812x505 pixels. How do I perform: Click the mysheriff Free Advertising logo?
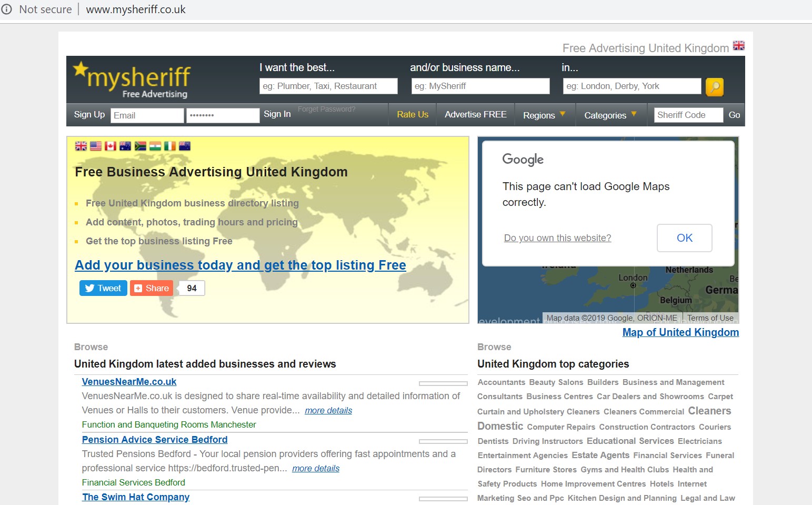point(132,81)
